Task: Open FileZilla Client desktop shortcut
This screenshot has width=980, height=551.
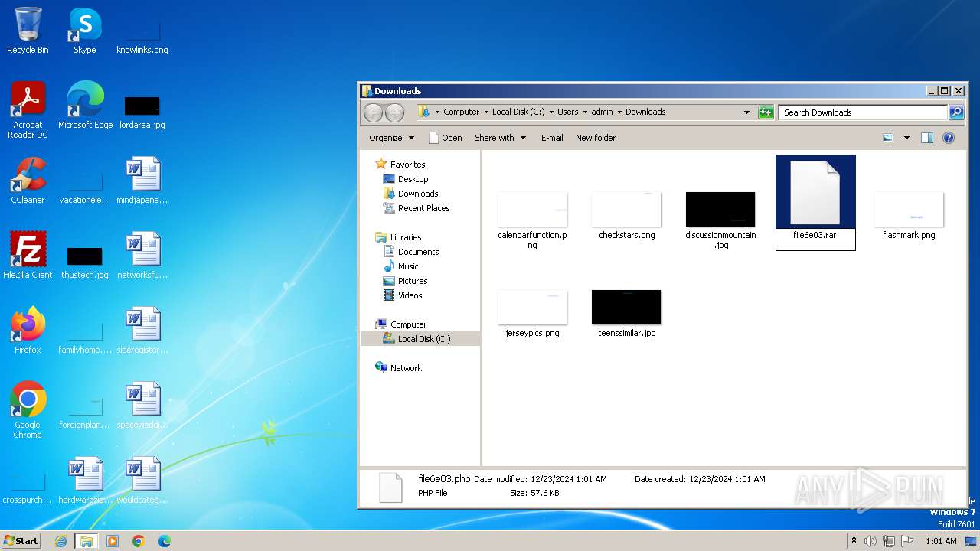Action: 28,256
